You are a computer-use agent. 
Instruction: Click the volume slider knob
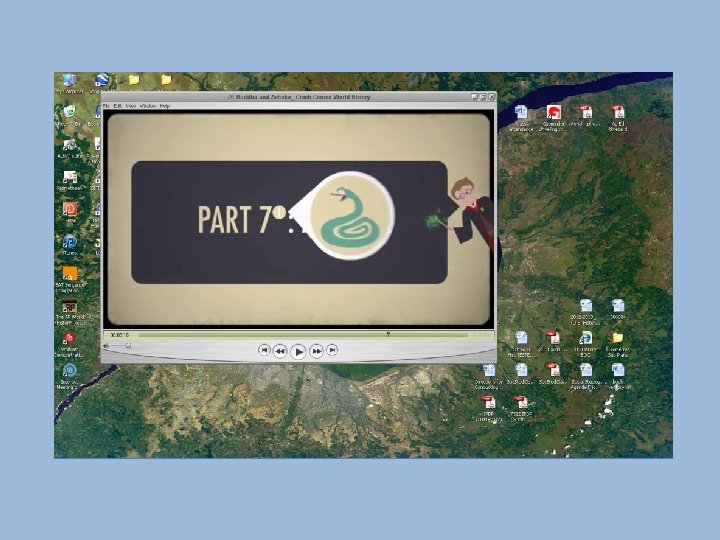pos(128,346)
